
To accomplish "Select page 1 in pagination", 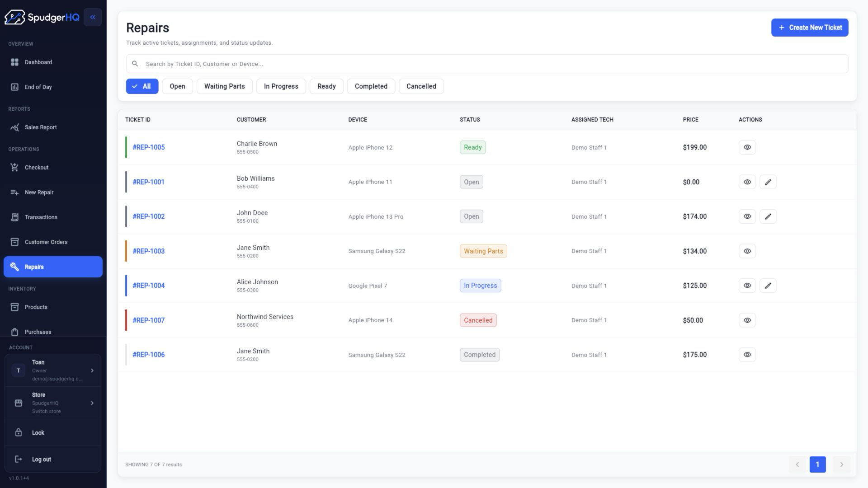I will (x=817, y=465).
